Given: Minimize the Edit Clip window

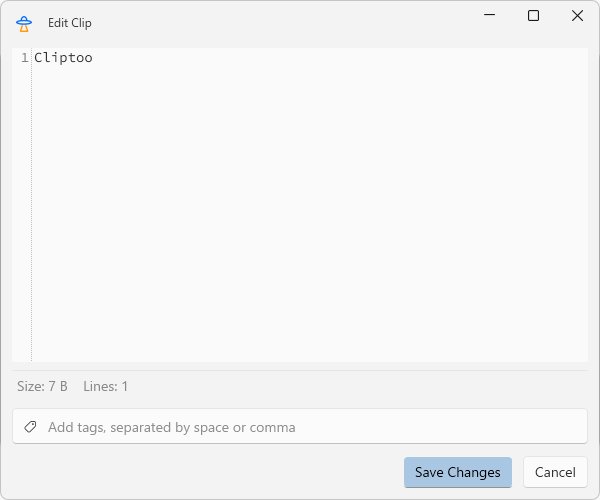Looking at the screenshot, I should pos(490,16).
